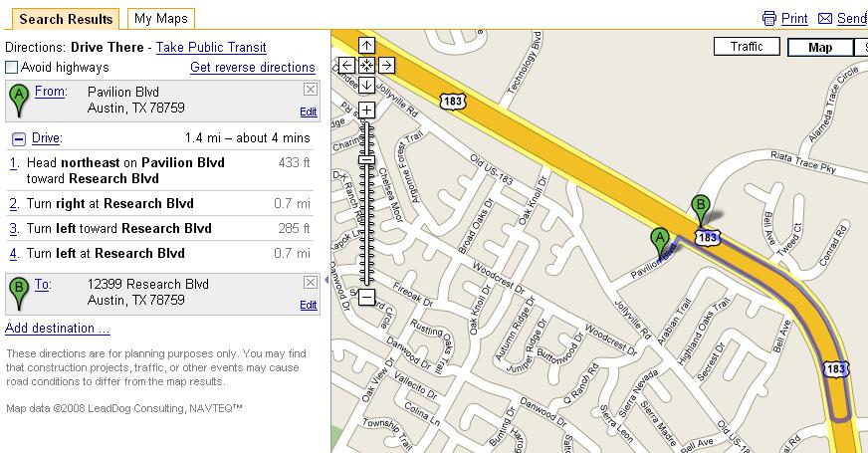Zoom out with the minus button
The width and height of the screenshot is (868, 453).
point(366,297)
